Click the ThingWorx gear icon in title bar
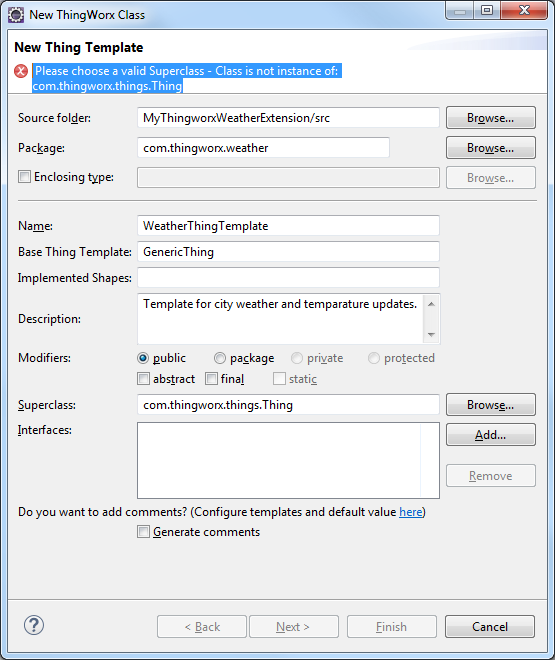This screenshot has height=660, width=555. (x=16, y=15)
